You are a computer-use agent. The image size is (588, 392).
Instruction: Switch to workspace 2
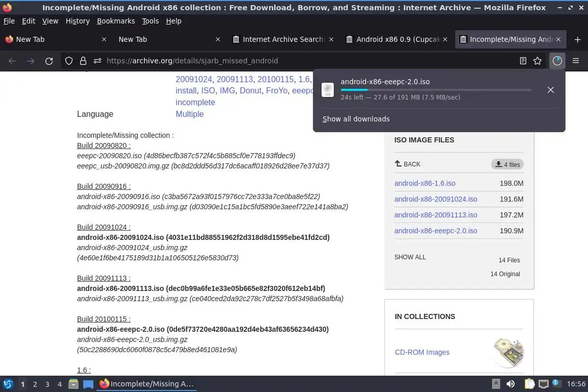(35, 384)
